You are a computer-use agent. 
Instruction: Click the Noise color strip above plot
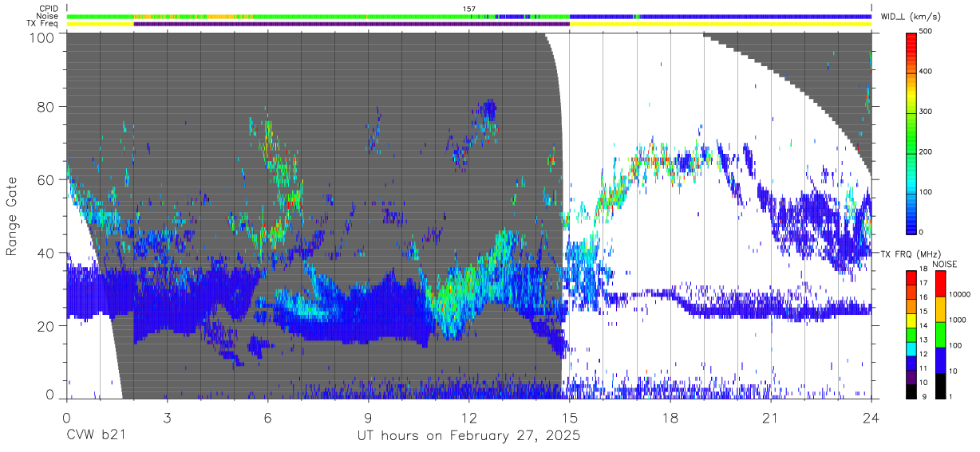pos(469,16)
